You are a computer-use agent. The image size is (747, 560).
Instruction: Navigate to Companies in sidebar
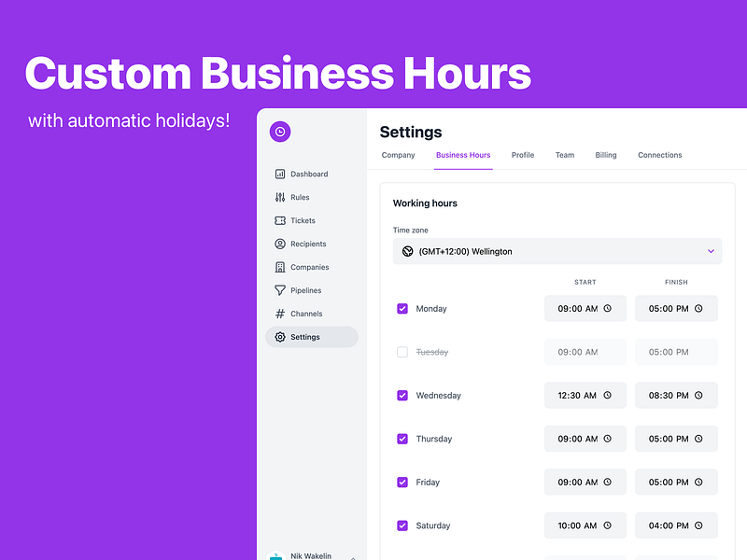point(312,267)
